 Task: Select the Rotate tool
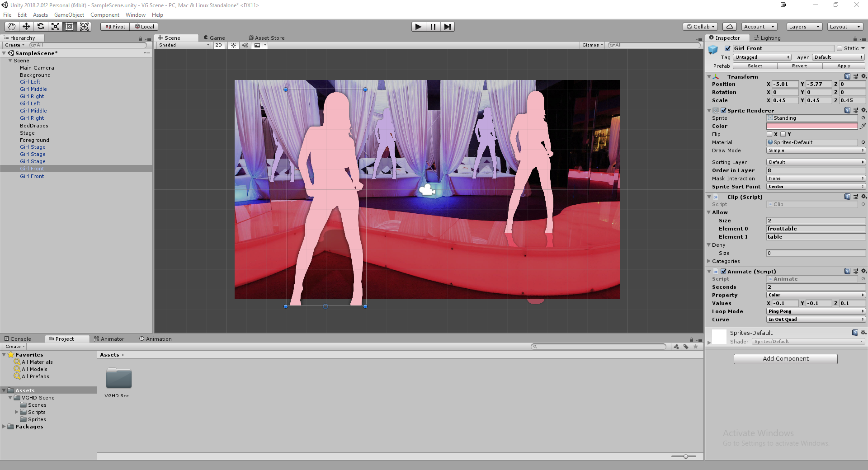(x=41, y=27)
